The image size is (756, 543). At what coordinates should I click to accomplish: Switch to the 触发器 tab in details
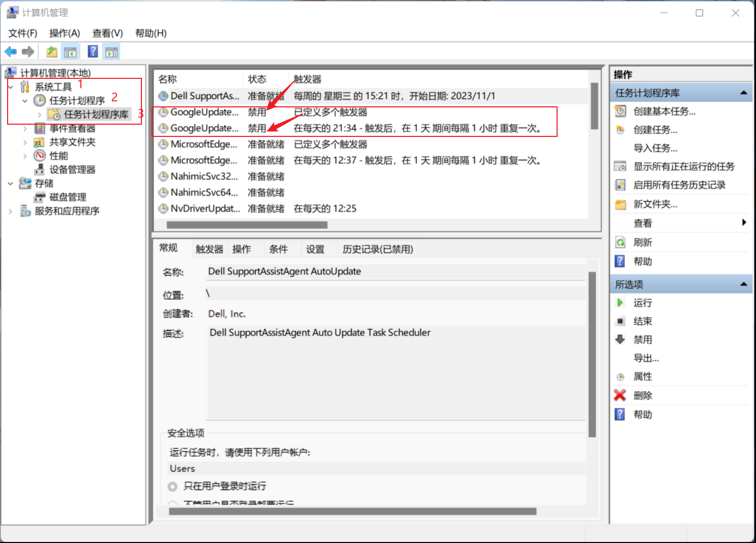click(x=210, y=249)
